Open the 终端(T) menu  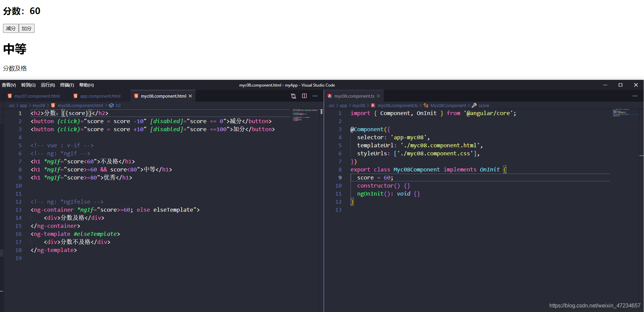pyautogui.click(x=67, y=85)
